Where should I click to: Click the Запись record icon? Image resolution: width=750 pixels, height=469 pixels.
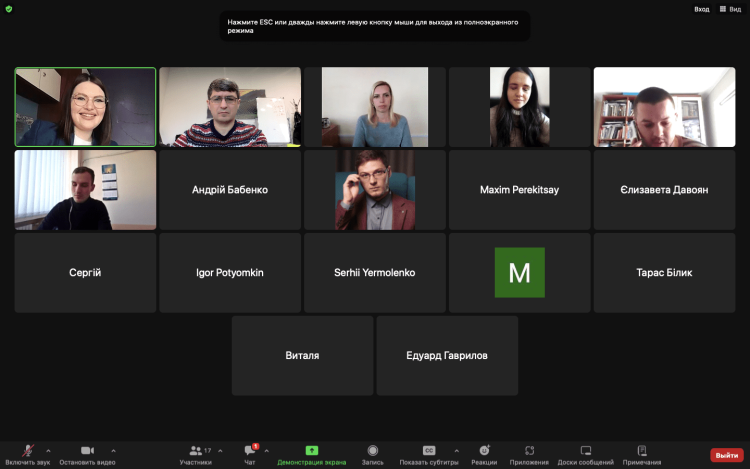372,455
